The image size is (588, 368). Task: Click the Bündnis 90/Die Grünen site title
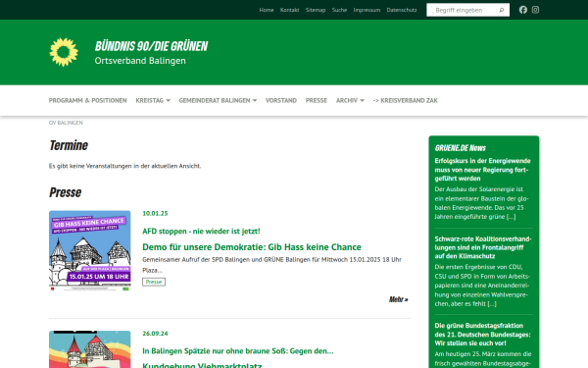coord(151,46)
